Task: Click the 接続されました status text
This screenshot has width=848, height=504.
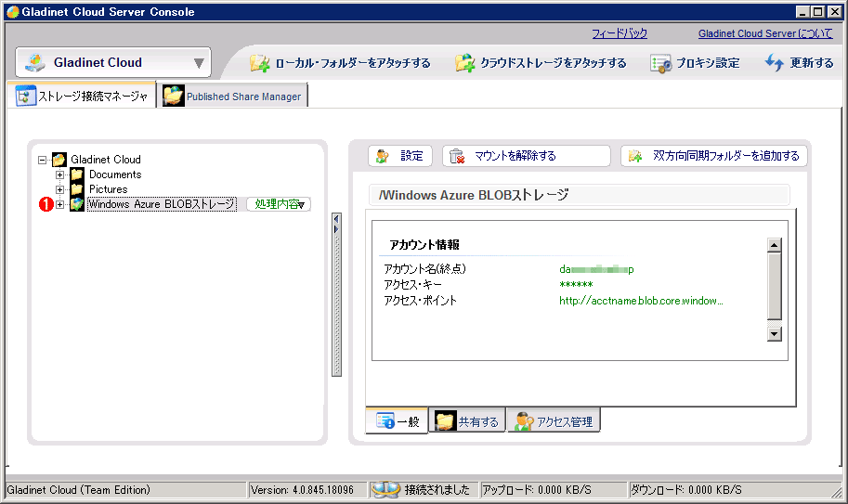Action: [x=437, y=490]
